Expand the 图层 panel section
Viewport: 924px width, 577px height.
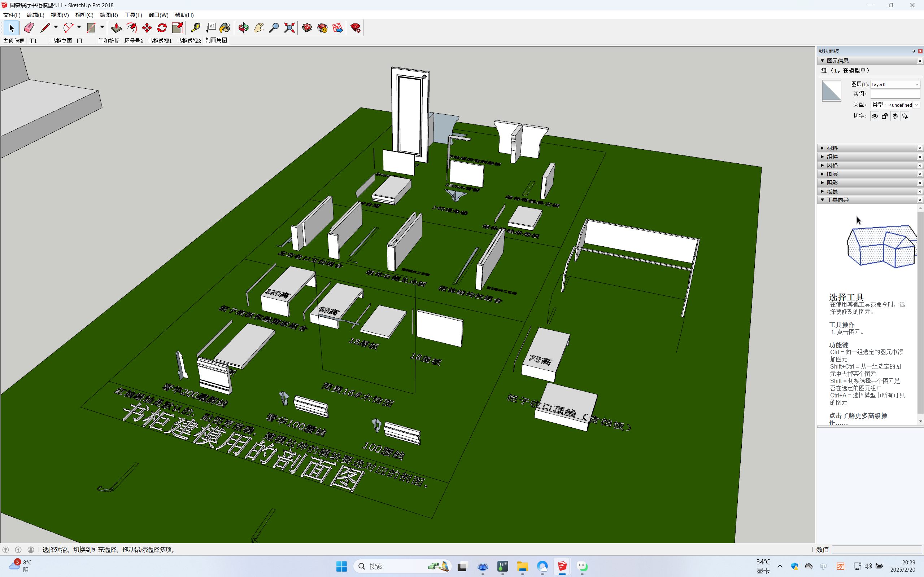click(x=832, y=174)
